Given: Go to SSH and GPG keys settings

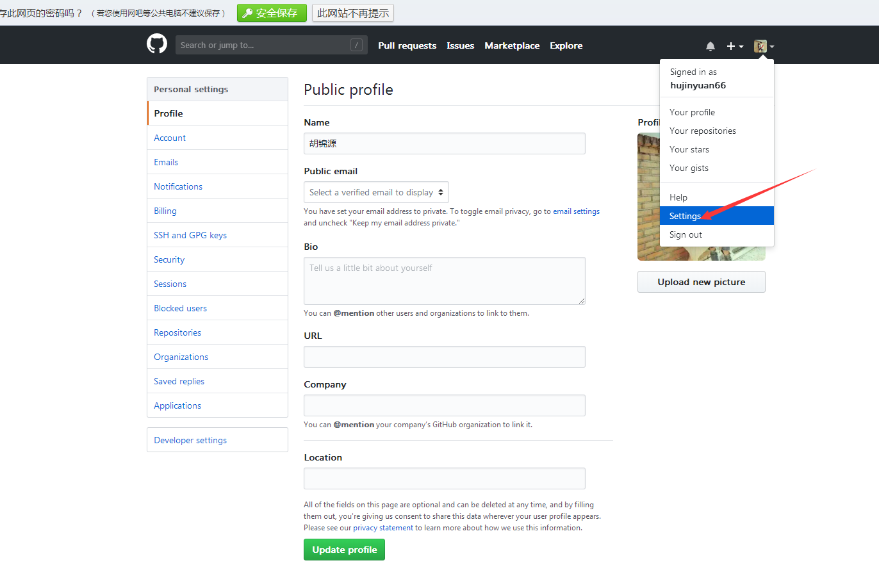Looking at the screenshot, I should coord(190,235).
